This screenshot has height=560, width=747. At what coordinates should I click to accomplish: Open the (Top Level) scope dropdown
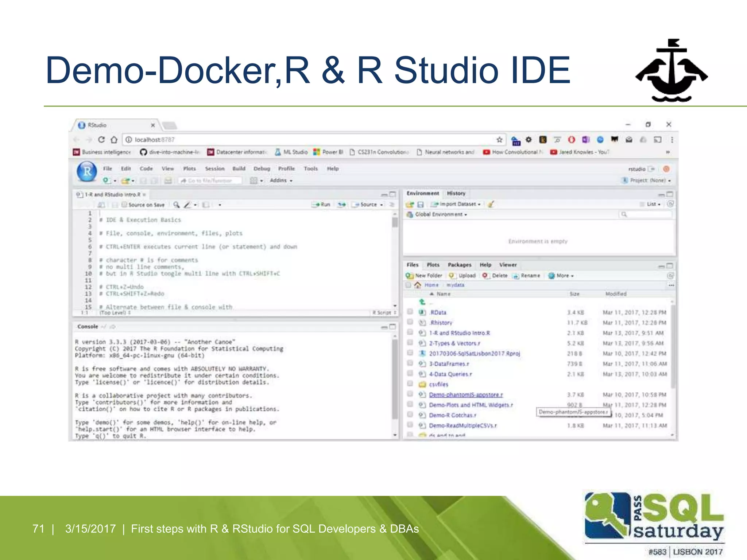point(115,312)
